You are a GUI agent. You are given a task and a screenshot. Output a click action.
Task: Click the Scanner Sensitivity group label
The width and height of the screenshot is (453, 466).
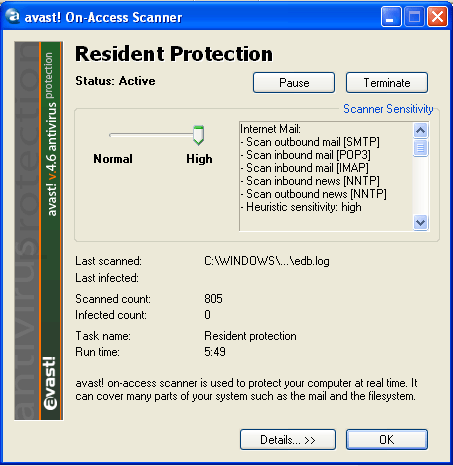click(x=388, y=109)
